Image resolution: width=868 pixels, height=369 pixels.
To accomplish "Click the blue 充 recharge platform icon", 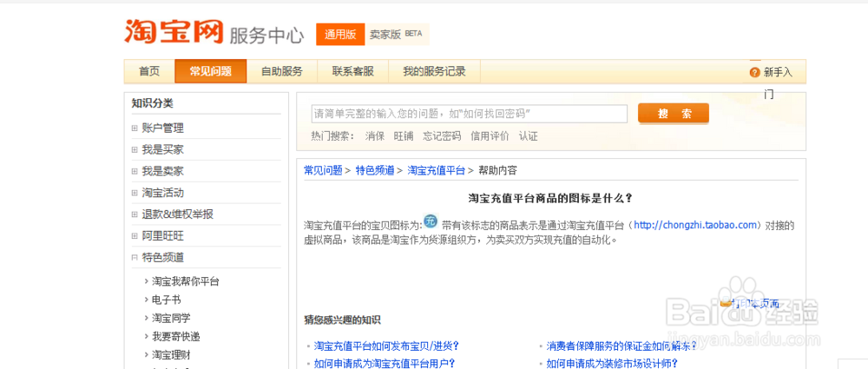I will click(x=431, y=223).
